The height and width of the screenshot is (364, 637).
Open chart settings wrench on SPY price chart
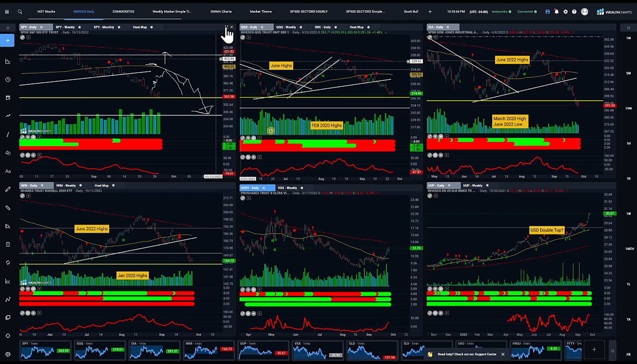[22, 37]
